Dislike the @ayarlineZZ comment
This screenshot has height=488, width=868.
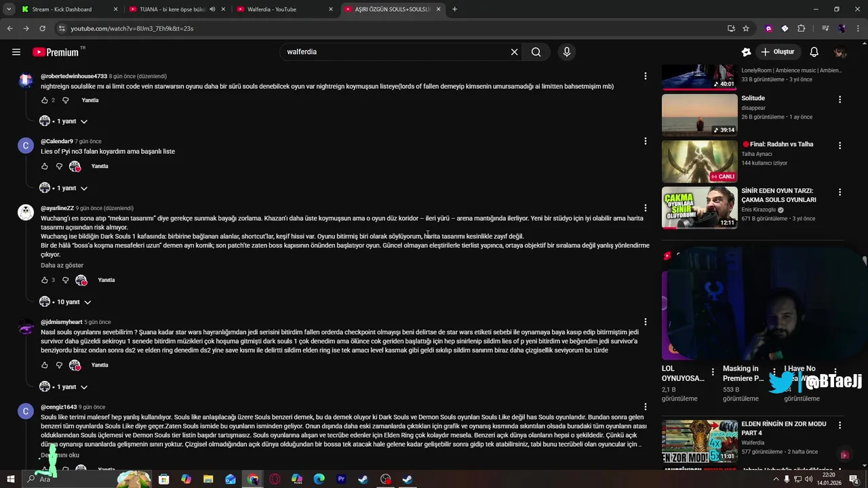(66, 280)
